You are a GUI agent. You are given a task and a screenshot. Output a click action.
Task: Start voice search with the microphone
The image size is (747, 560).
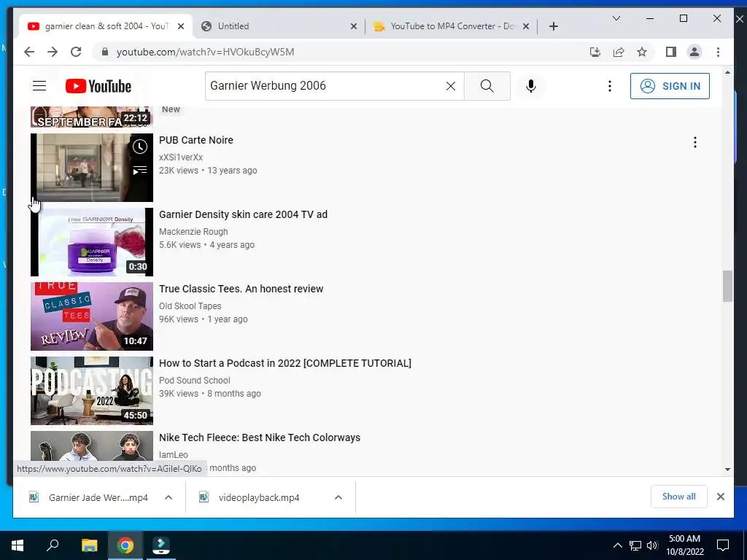[531, 86]
